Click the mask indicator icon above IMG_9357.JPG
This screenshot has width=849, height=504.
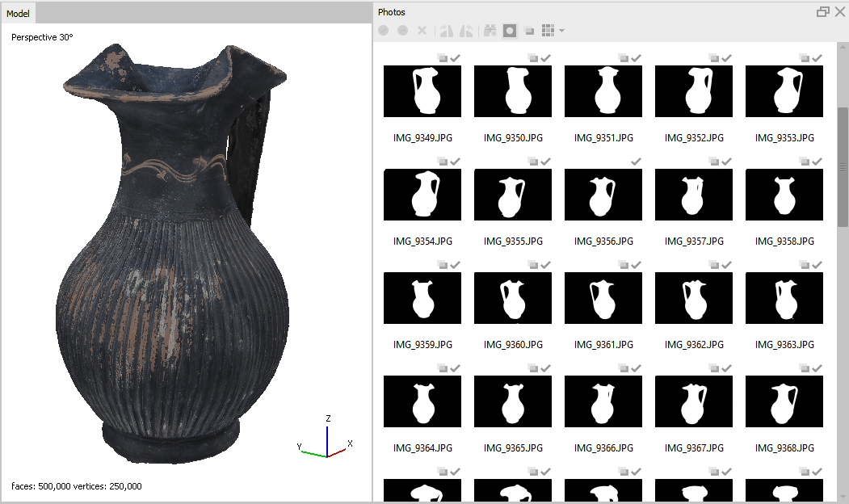(713, 162)
